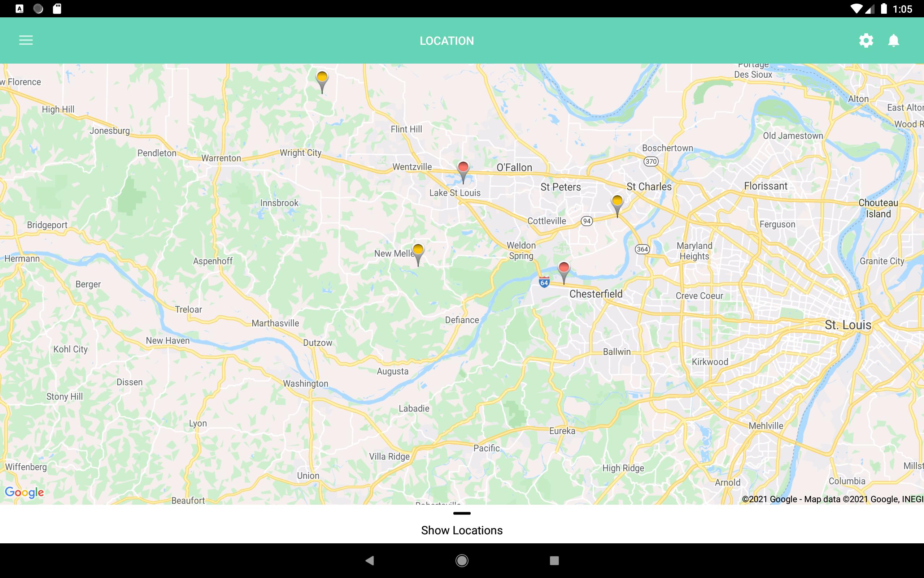This screenshot has height=578, width=924.
Task: Tap the Florissant map label
Action: 766,186
